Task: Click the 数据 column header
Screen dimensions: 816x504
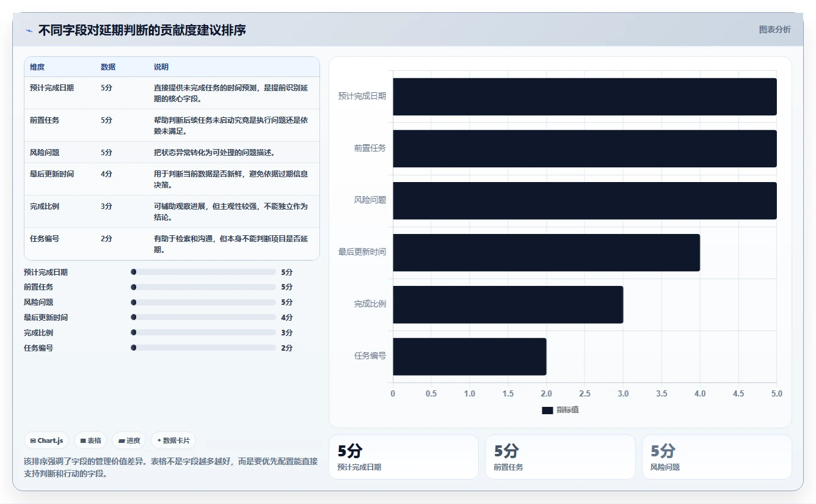Action: [108, 67]
